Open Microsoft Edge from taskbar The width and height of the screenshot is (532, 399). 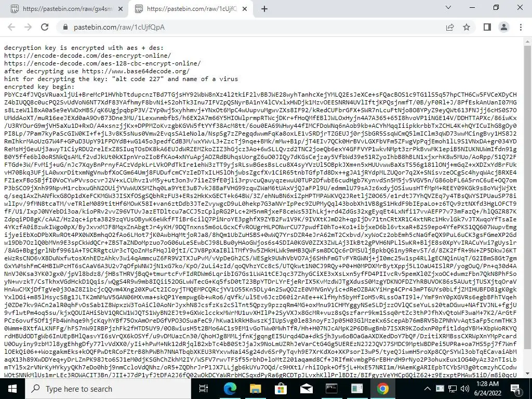[x=230, y=389]
